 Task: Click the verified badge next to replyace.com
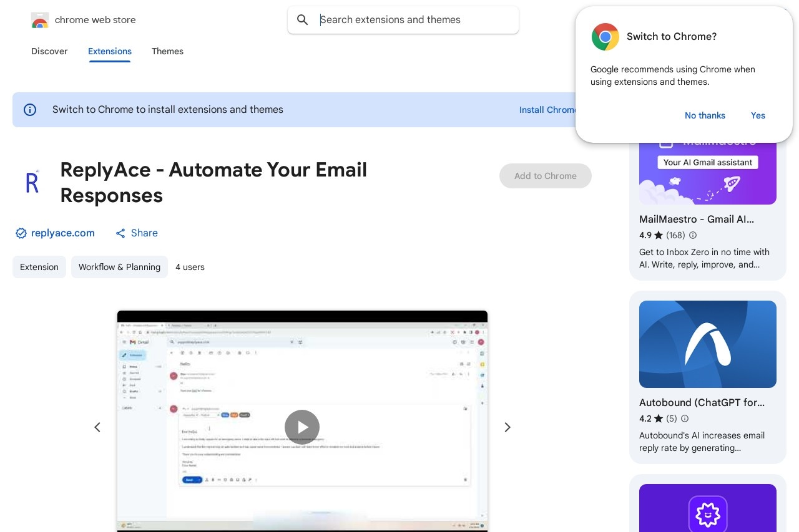21,233
